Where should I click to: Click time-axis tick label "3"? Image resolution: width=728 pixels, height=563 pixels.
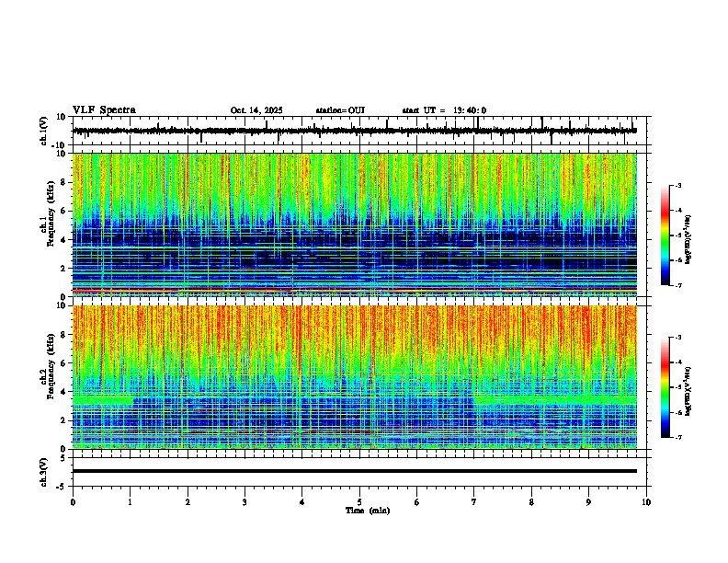(x=245, y=502)
